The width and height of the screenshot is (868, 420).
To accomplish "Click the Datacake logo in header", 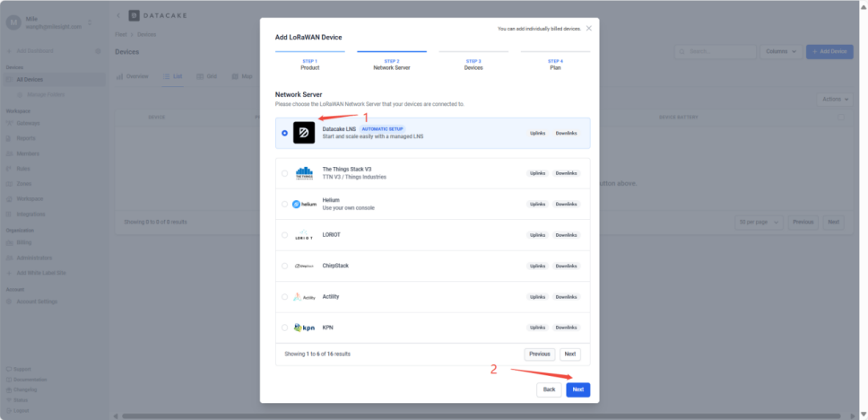I will (x=159, y=15).
